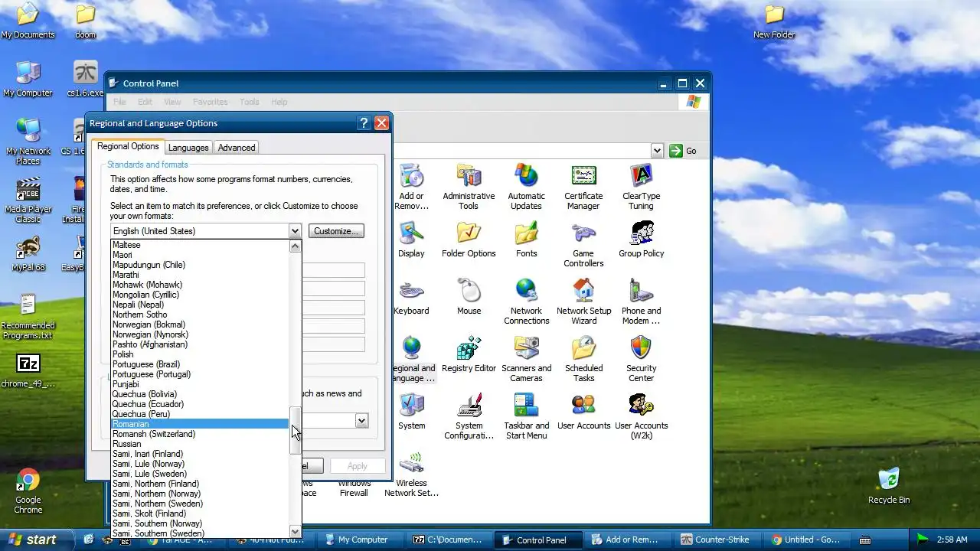The width and height of the screenshot is (980, 551).
Task: Select Regional Options tab
Action: point(128,146)
